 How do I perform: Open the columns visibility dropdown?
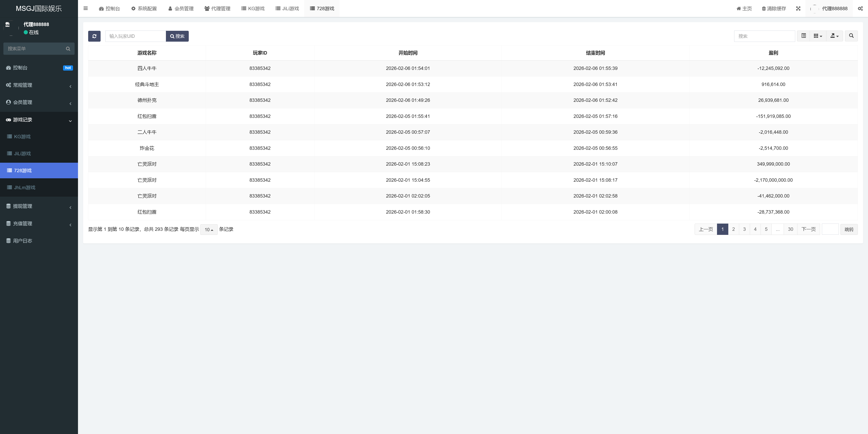click(x=818, y=36)
